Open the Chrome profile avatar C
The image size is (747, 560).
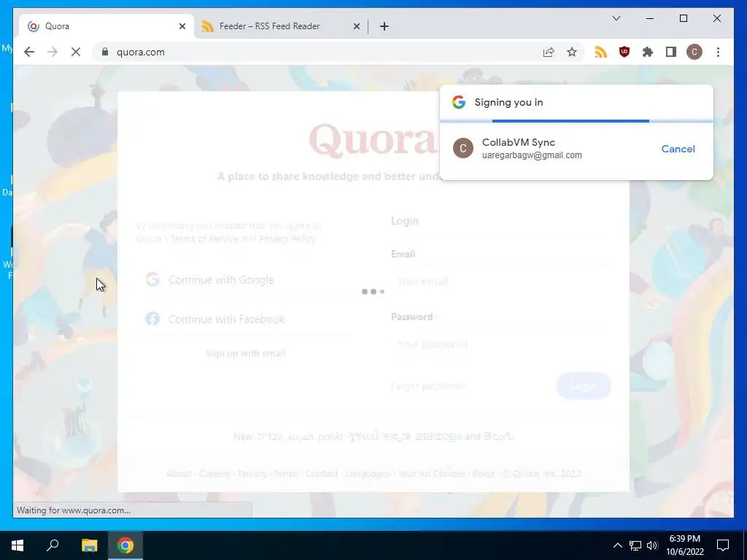click(694, 52)
